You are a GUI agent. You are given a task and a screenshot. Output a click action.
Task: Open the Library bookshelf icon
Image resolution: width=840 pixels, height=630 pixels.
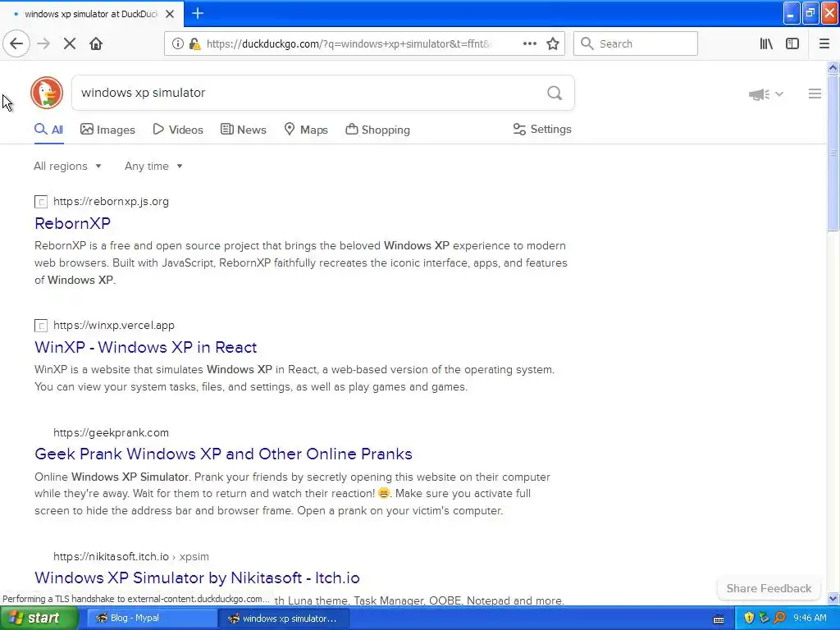click(x=766, y=43)
